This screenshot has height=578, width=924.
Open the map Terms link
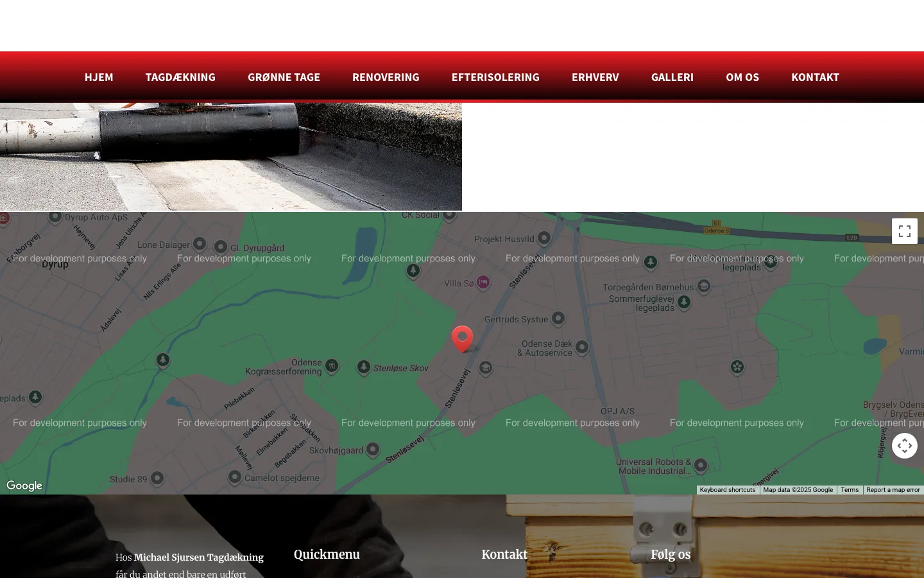850,490
